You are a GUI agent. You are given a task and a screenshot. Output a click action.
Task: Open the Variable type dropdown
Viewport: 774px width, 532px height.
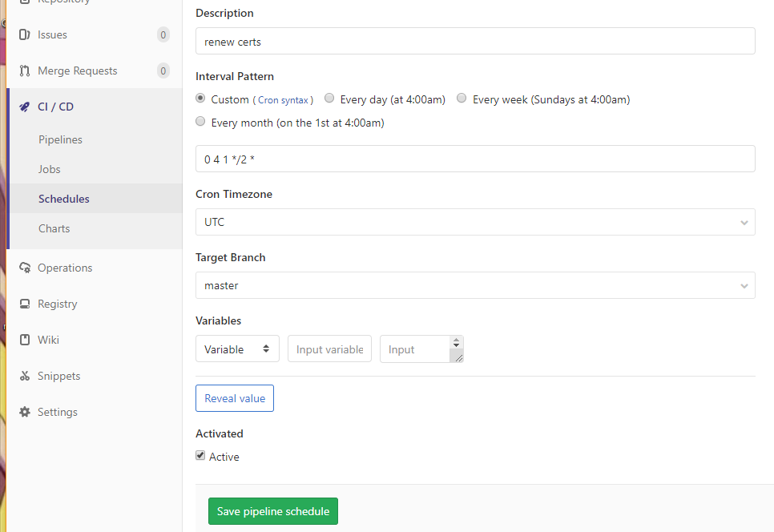click(237, 349)
